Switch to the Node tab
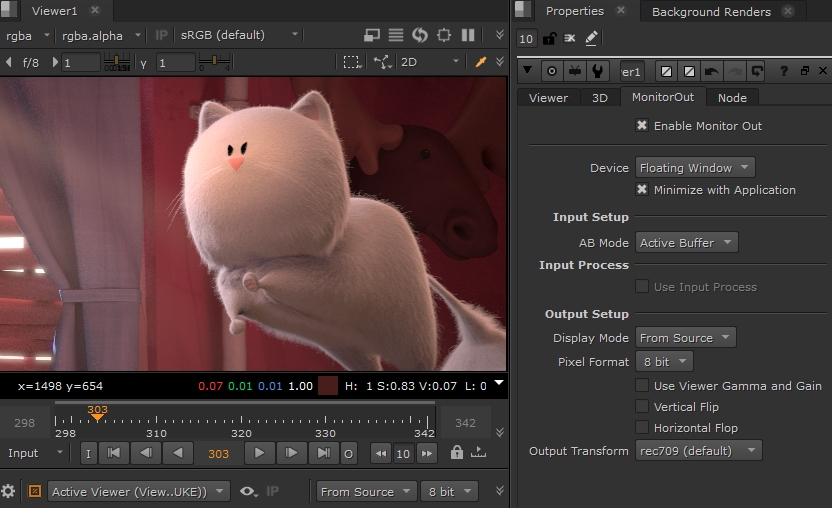 pos(732,98)
